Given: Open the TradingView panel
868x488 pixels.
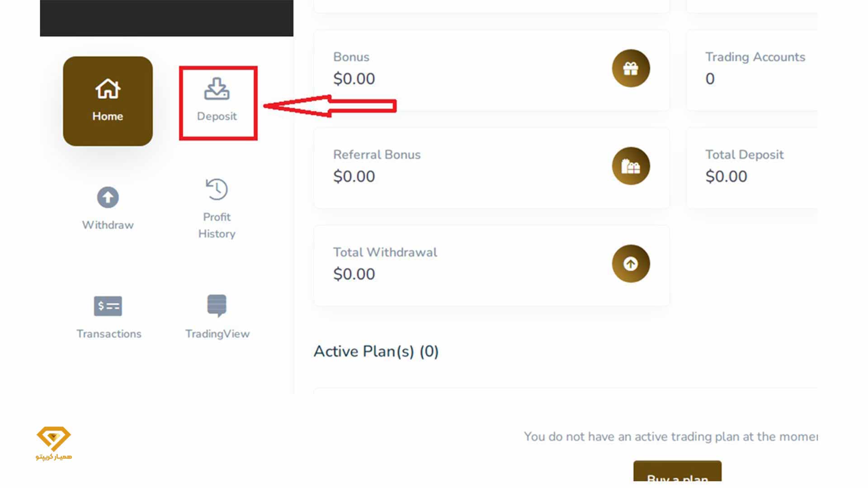Looking at the screenshot, I should pos(217,306).
